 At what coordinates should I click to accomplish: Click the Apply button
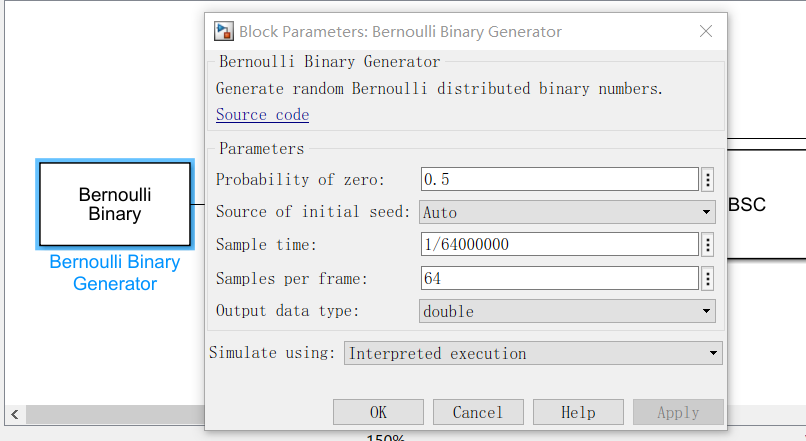coord(678,412)
